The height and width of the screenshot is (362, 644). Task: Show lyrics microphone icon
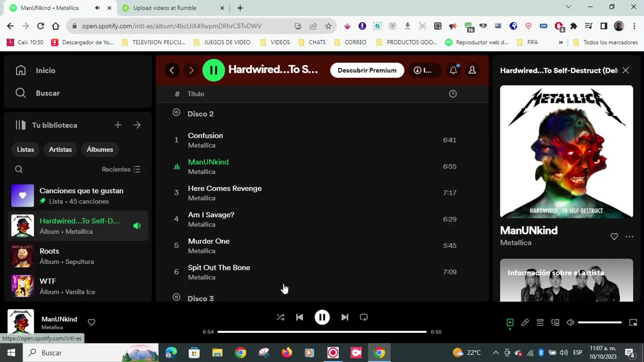click(x=525, y=322)
